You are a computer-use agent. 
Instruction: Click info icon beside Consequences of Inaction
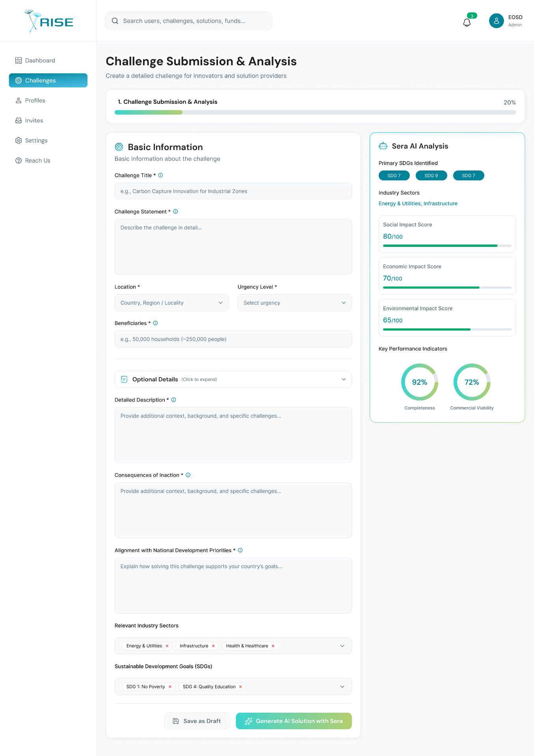188,475
